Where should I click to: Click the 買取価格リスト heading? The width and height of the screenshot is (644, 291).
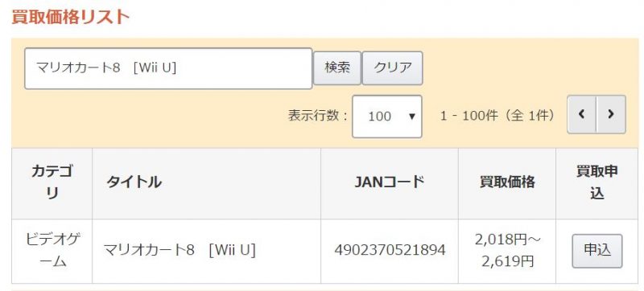[x=71, y=17]
